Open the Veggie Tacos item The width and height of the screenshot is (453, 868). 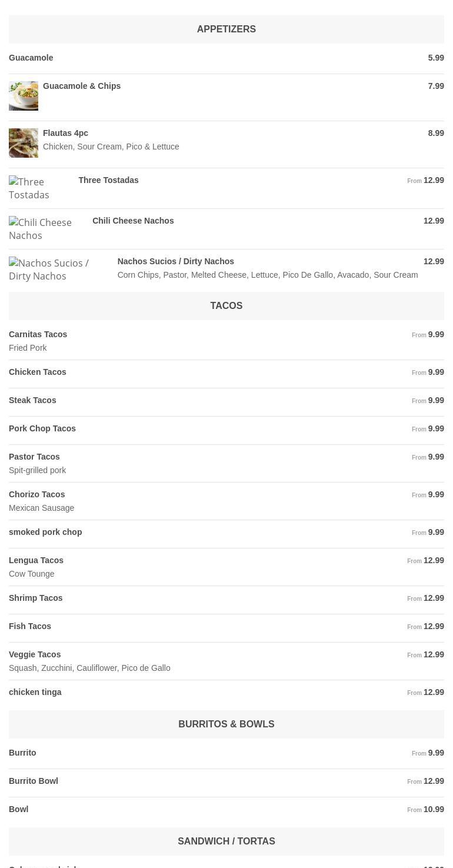pos(35,654)
